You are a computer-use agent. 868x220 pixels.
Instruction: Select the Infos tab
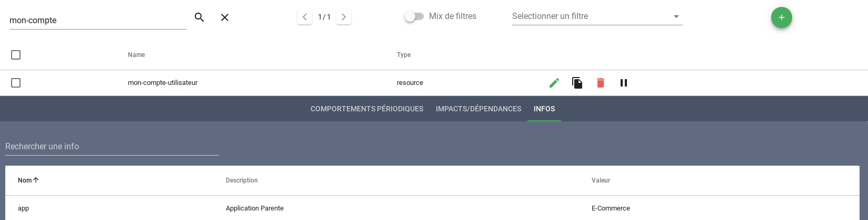[544, 109]
